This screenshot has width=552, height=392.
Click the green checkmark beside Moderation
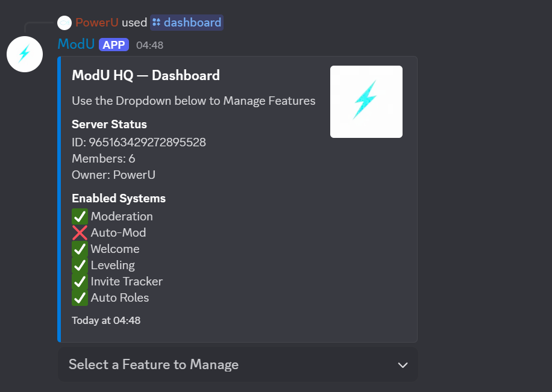[80, 216]
